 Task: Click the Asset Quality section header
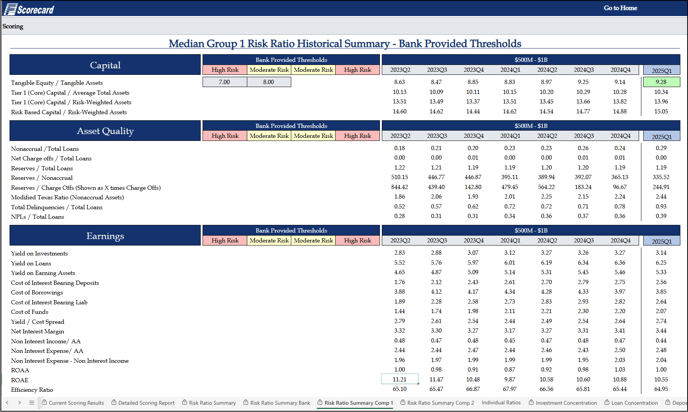point(105,131)
